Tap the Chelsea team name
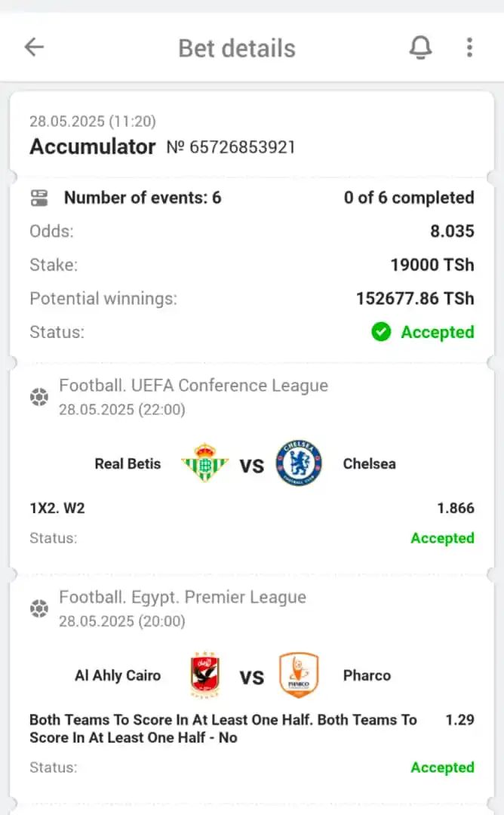 (370, 463)
